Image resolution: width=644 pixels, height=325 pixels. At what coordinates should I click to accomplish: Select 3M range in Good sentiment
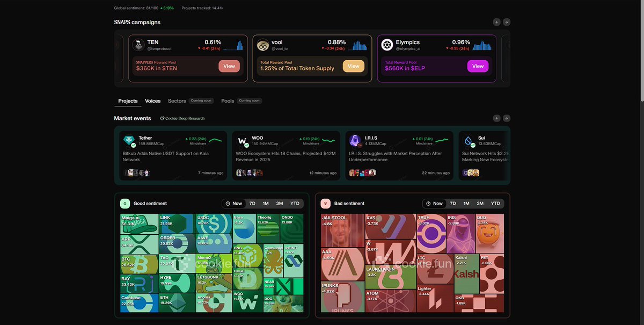coord(280,204)
